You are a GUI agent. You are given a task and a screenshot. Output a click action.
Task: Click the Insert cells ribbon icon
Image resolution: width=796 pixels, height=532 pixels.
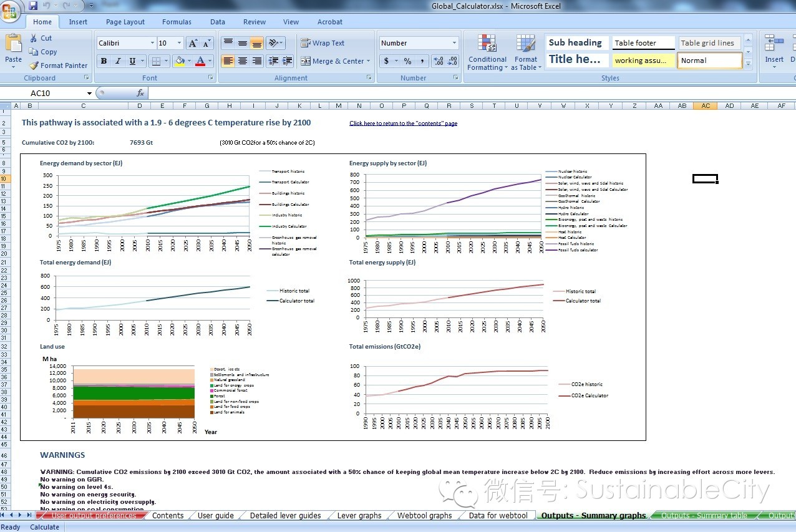pyautogui.click(x=774, y=44)
